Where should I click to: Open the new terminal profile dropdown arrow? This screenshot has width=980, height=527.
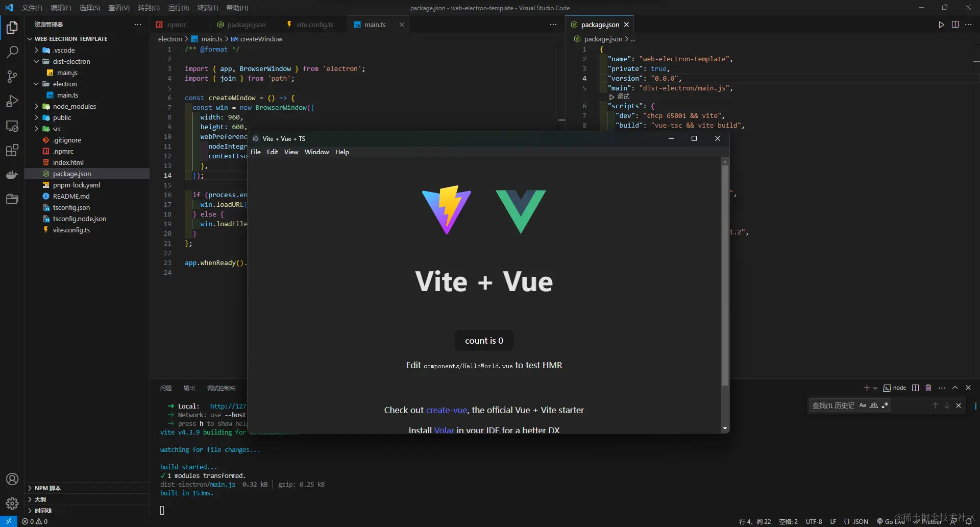tap(875, 388)
